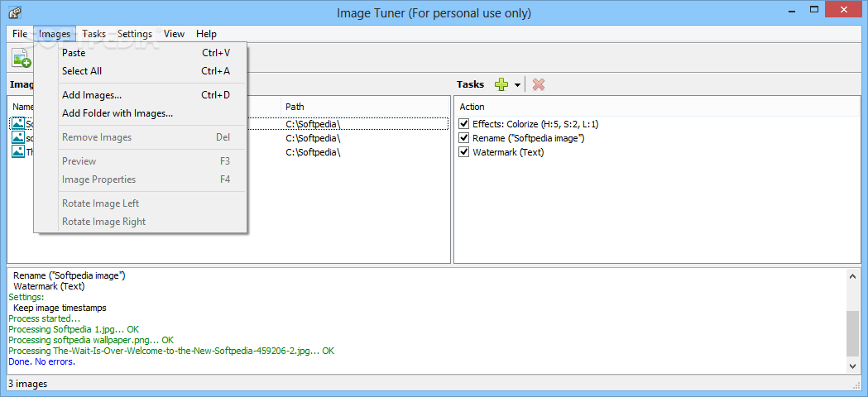
Task: Select the first row's C:\Softpedia\ path
Action: pyautogui.click(x=313, y=123)
